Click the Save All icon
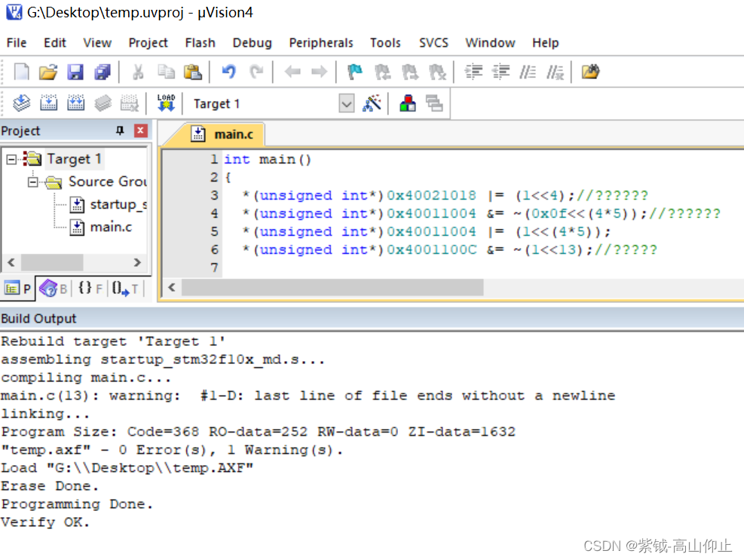The height and width of the screenshot is (560, 744). pos(102,72)
